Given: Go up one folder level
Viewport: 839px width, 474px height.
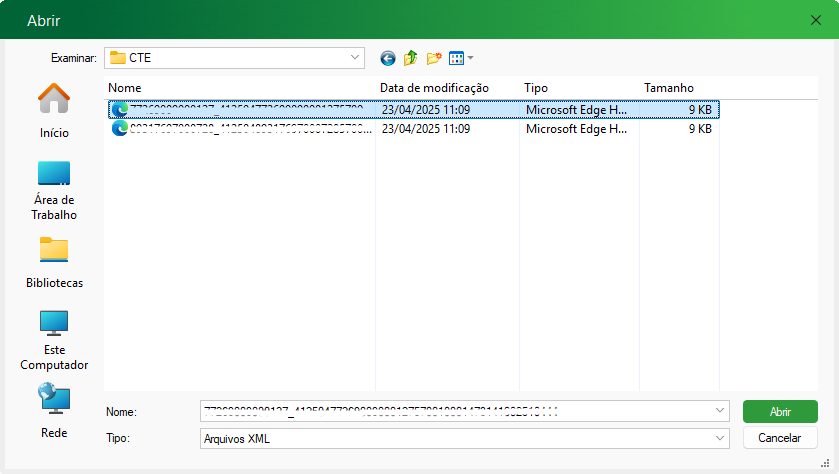Looking at the screenshot, I should [410, 58].
